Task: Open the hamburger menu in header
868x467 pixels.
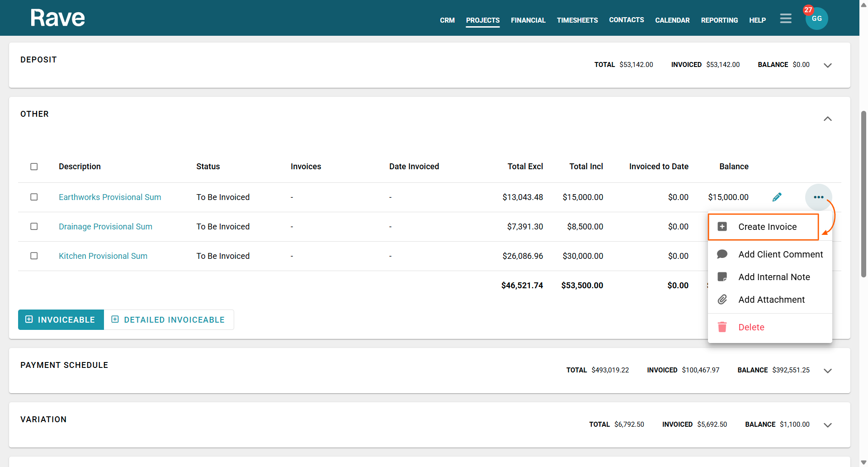Action: [x=786, y=19]
